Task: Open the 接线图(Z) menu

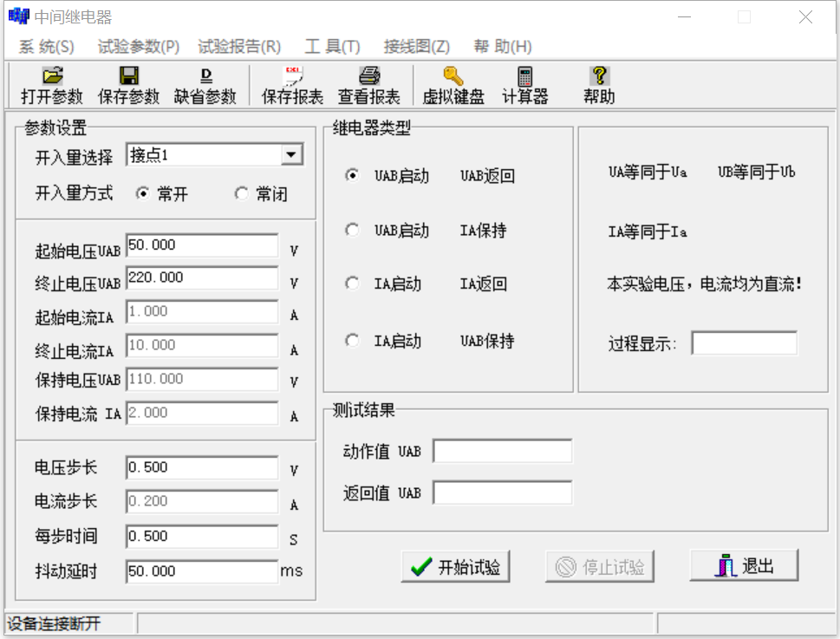Action: pos(416,46)
